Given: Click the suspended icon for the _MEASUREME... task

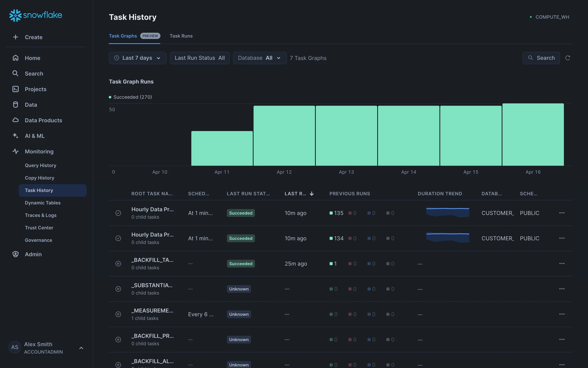Looking at the screenshot, I should tap(118, 314).
